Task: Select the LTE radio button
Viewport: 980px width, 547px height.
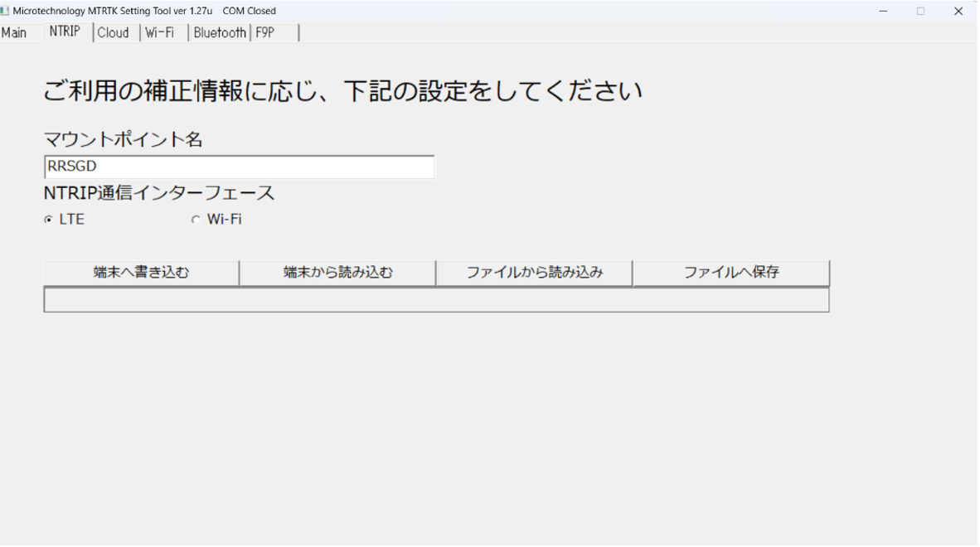Action: pos(48,220)
